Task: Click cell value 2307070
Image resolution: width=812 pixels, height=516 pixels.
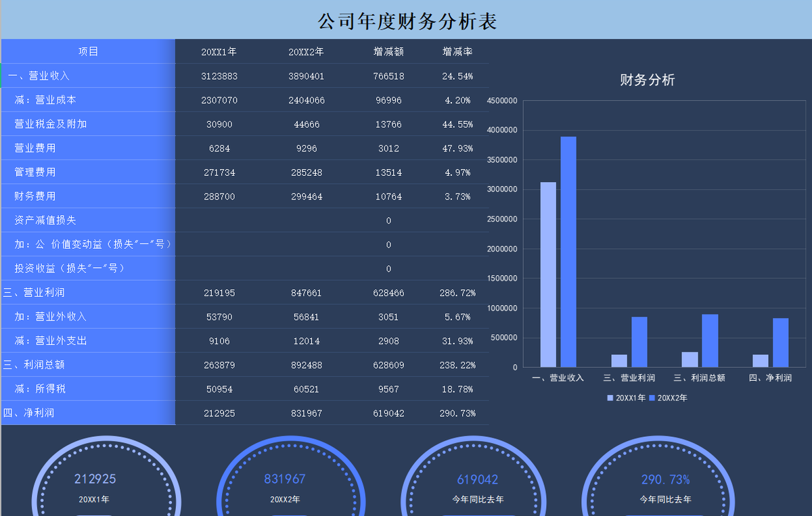Action: [x=219, y=100]
